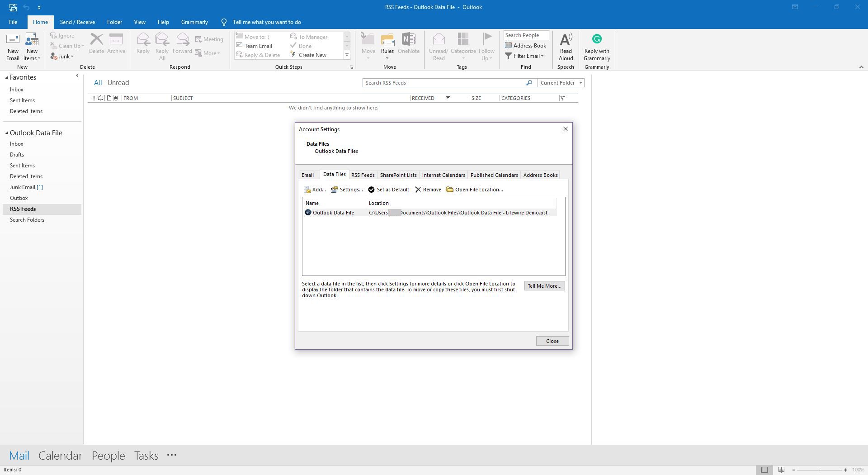868x475 pixels.
Task: Open the Internet Calendars tab
Action: [x=443, y=175]
